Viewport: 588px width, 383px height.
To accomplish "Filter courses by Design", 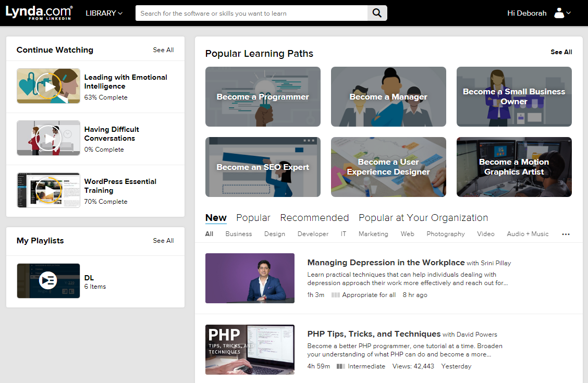I will tap(275, 234).
